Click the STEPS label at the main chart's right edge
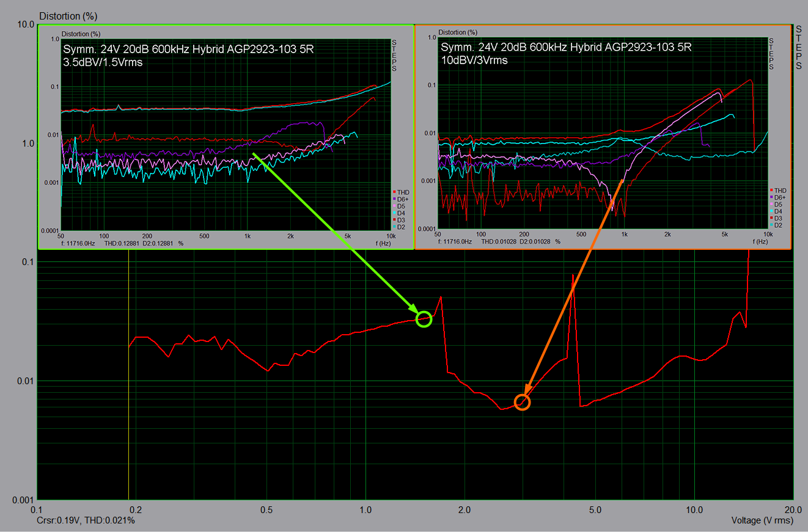The height and width of the screenshot is (532, 808). [x=799, y=48]
